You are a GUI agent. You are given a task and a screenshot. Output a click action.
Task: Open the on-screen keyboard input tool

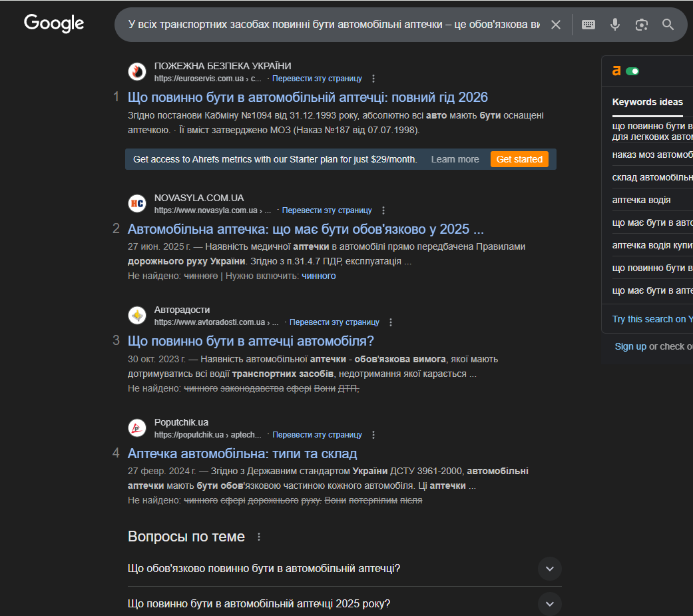tap(588, 25)
